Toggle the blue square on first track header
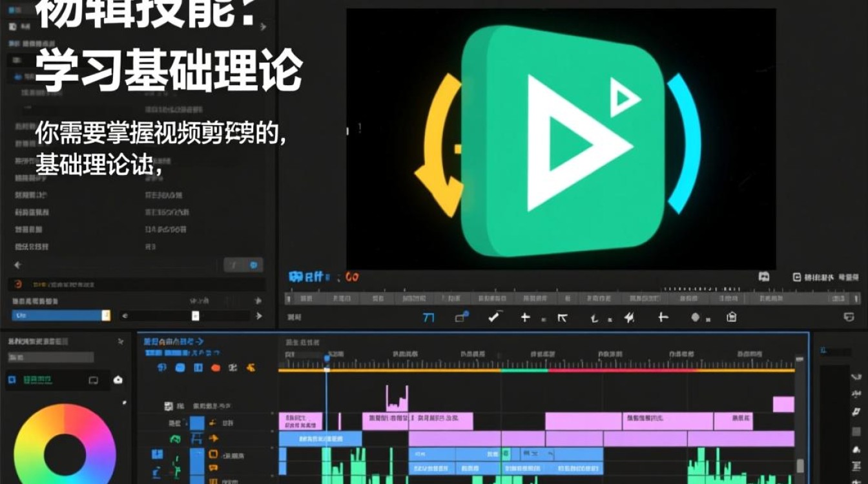The image size is (868, 484). pos(197,423)
